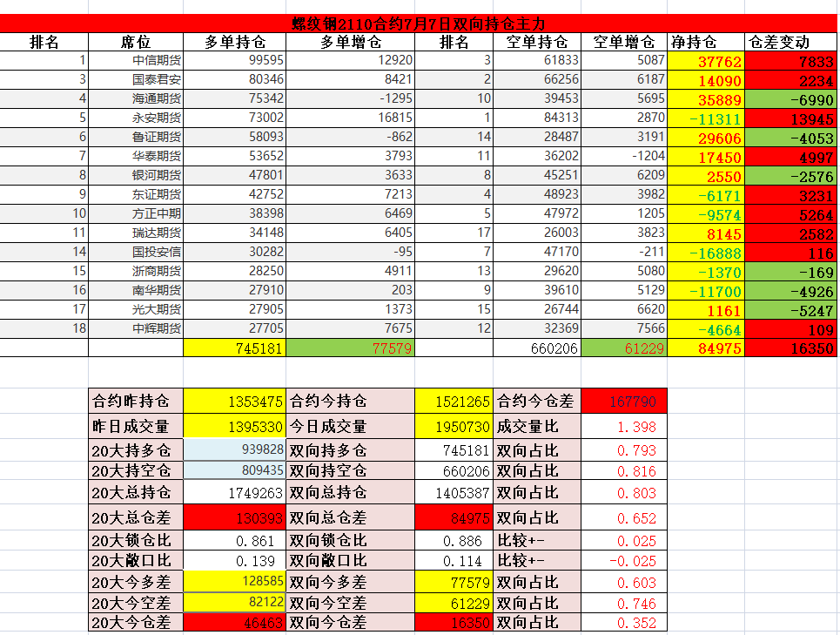
Task: Click the 双向锁仓比 value 0.886
Action: tap(454, 541)
